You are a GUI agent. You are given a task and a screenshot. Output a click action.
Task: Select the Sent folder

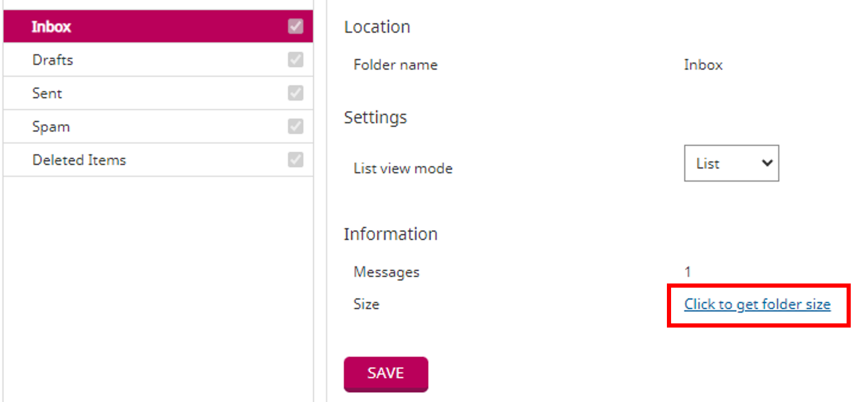[47, 93]
